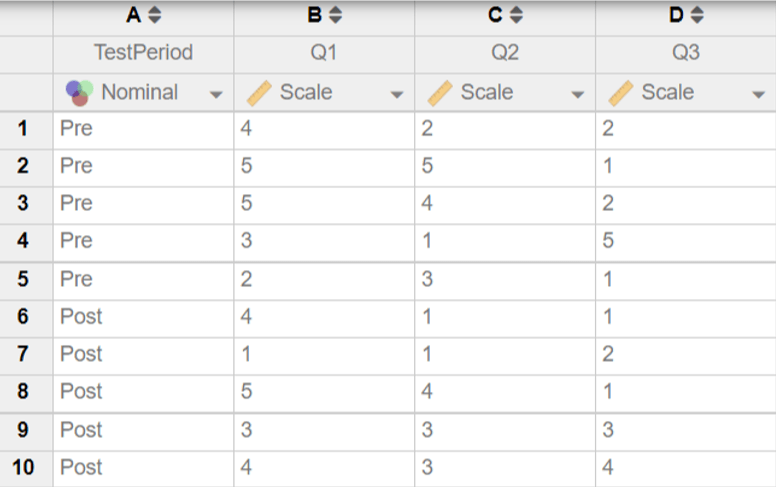Screen dimensions: 776x487
Task: Click the Scale ruler icon under Q3
Action: pyautogui.click(x=621, y=92)
